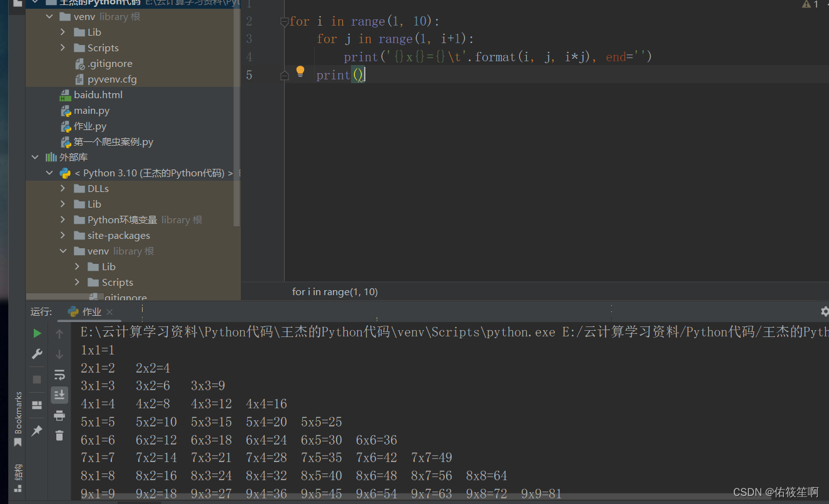Open the 结构 side tool window

tap(18, 478)
